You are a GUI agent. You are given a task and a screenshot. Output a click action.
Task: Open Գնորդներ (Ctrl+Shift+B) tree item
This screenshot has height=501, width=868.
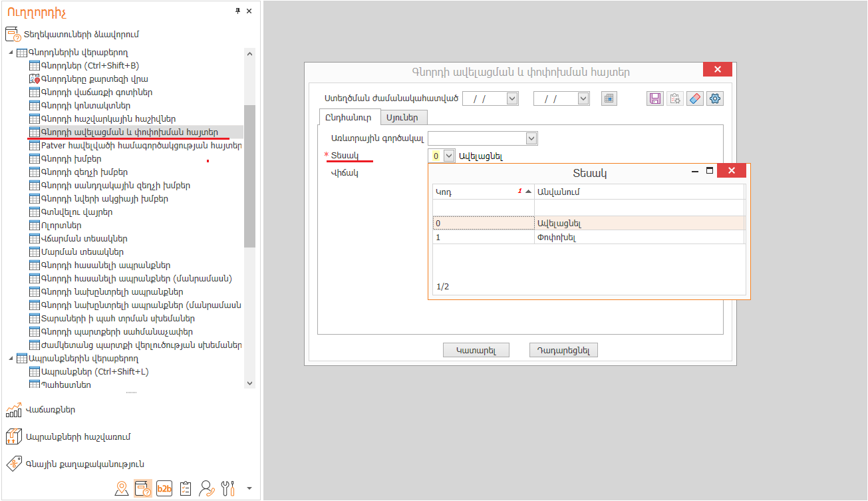pos(90,66)
